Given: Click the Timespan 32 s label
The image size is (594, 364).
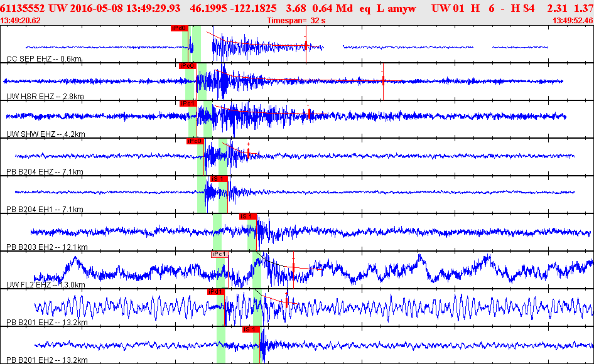Looking at the screenshot, I should [296, 21].
